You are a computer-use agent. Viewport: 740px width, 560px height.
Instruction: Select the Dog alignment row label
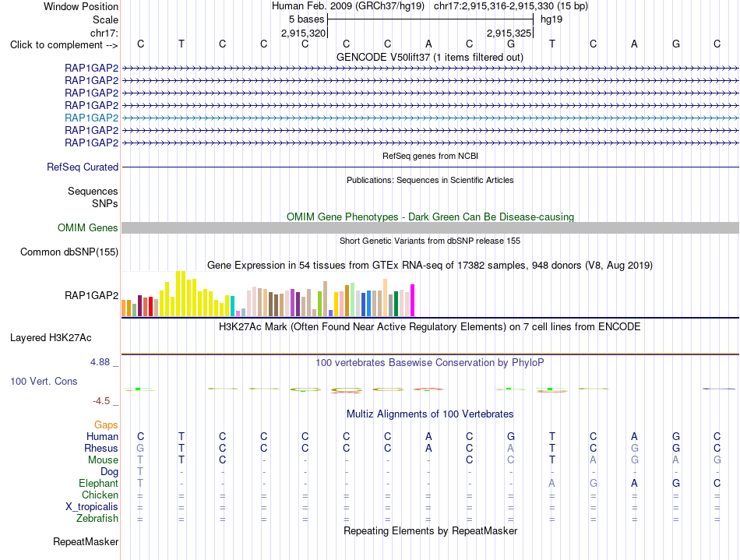click(109, 472)
